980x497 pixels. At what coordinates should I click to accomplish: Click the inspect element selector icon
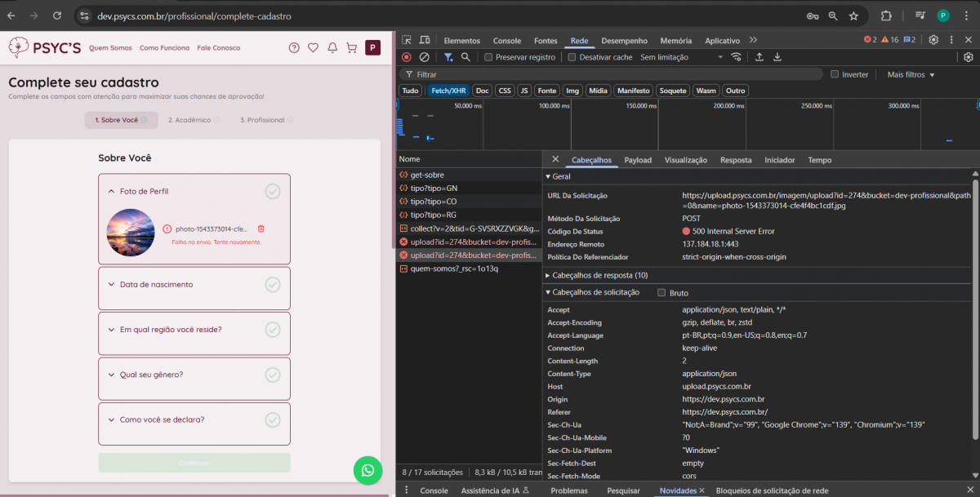click(x=406, y=40)
